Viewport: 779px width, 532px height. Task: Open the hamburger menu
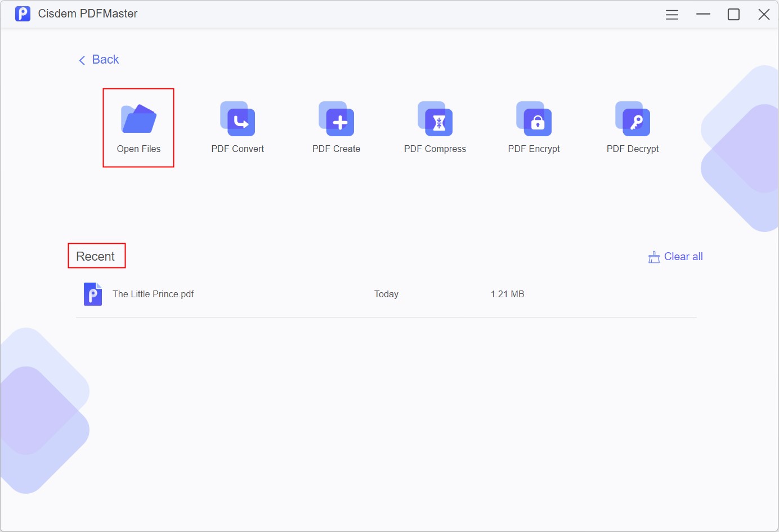671,14
